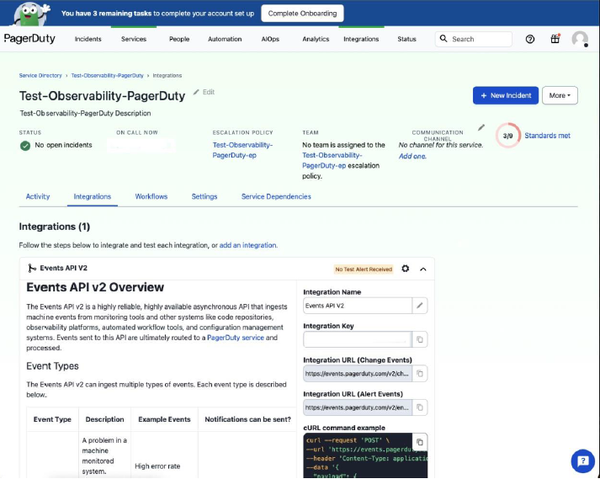Copy the cURL command example

[420, 441]
